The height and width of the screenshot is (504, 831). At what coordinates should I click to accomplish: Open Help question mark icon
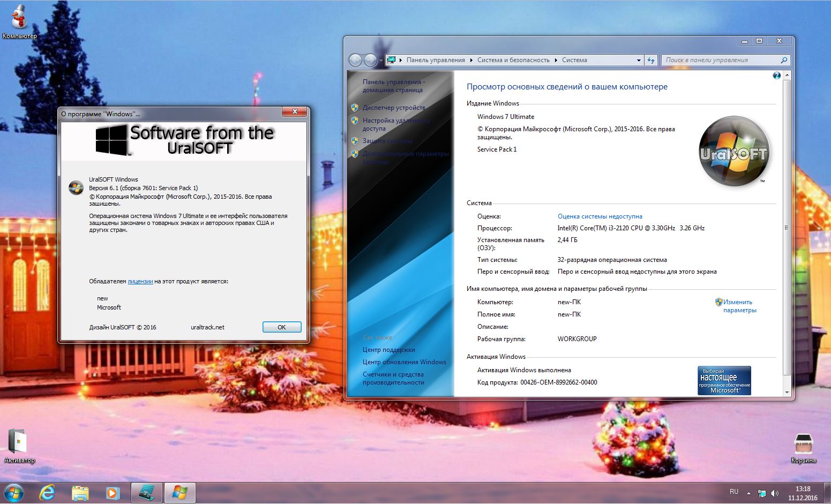pyautogui.click(x=776, y=76)
